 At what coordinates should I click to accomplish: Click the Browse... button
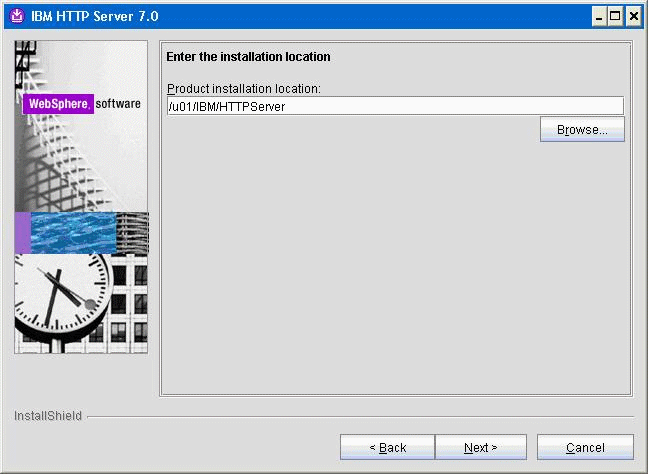coord(582,129)
